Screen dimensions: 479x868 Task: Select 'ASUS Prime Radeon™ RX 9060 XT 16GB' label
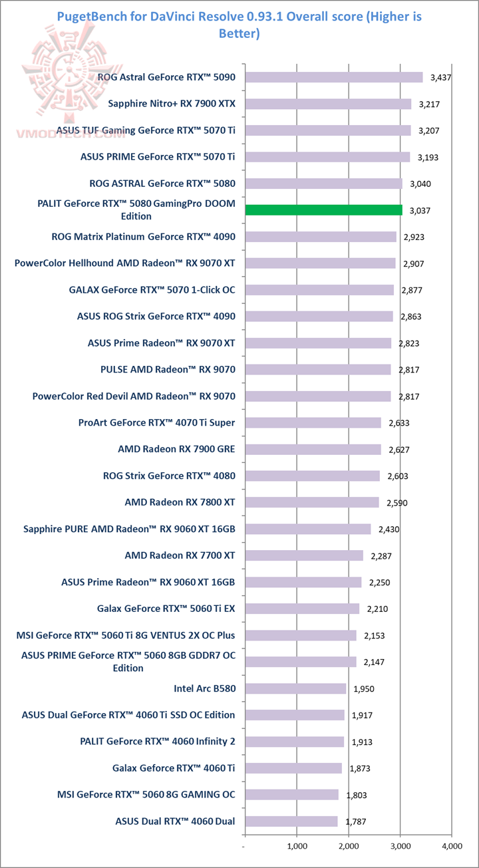tap(148, 582)
